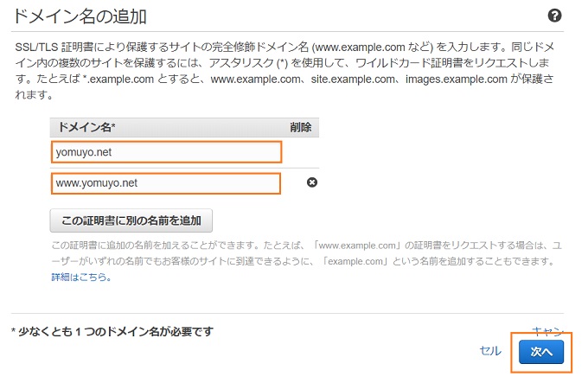
Task: Click 「example.com」 in the gray hint text
Action: click(x=355, y=261)
